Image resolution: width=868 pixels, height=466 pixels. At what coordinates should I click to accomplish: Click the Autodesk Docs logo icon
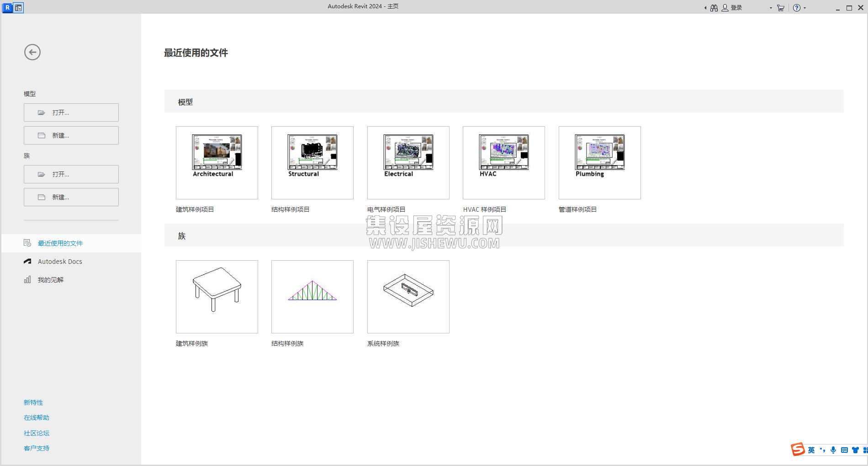tap(27, 262)
